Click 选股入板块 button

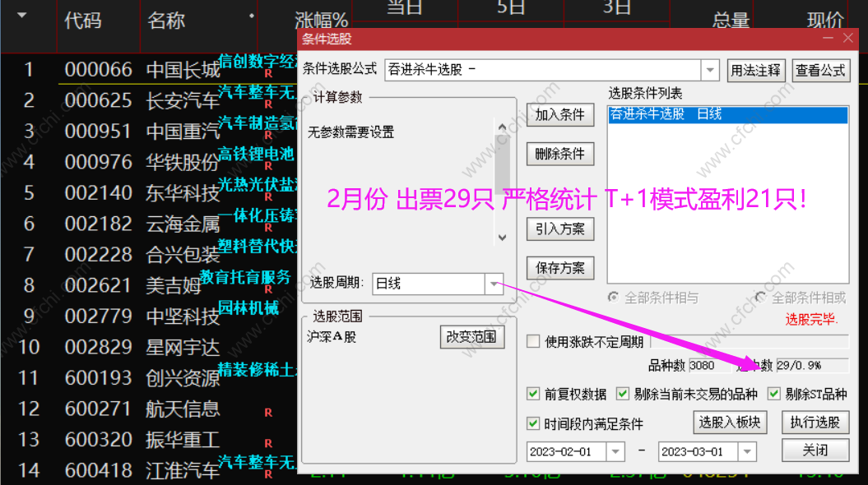[x=730, y=423]
